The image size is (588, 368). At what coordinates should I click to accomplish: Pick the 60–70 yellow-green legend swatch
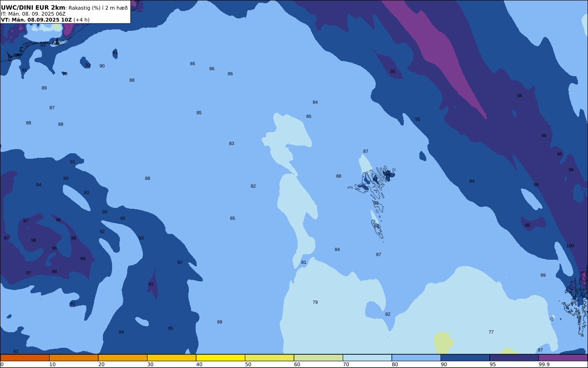pyautogui.click(x=318, y=357)
